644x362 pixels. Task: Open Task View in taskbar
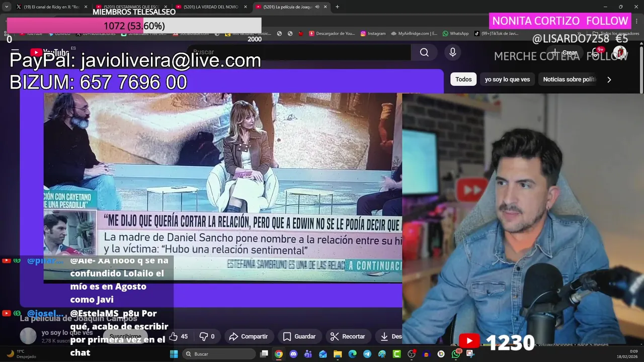point(264,354)
